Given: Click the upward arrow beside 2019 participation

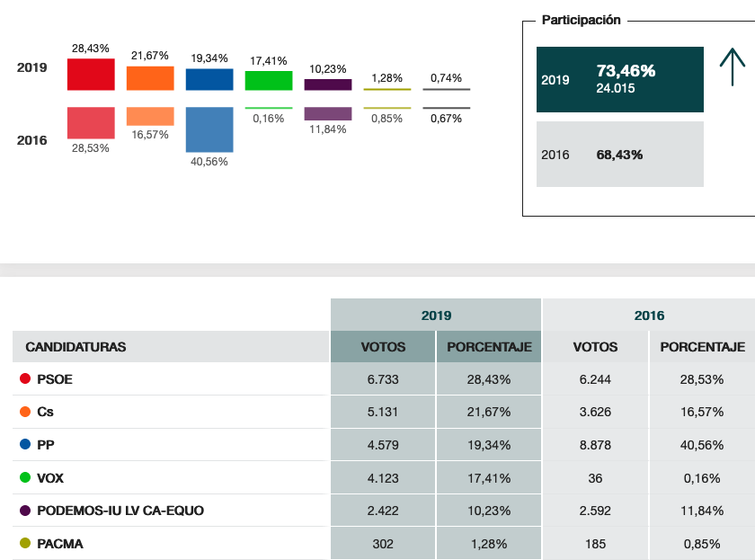Looking at the screenshot, I should [x=732, y=67].
